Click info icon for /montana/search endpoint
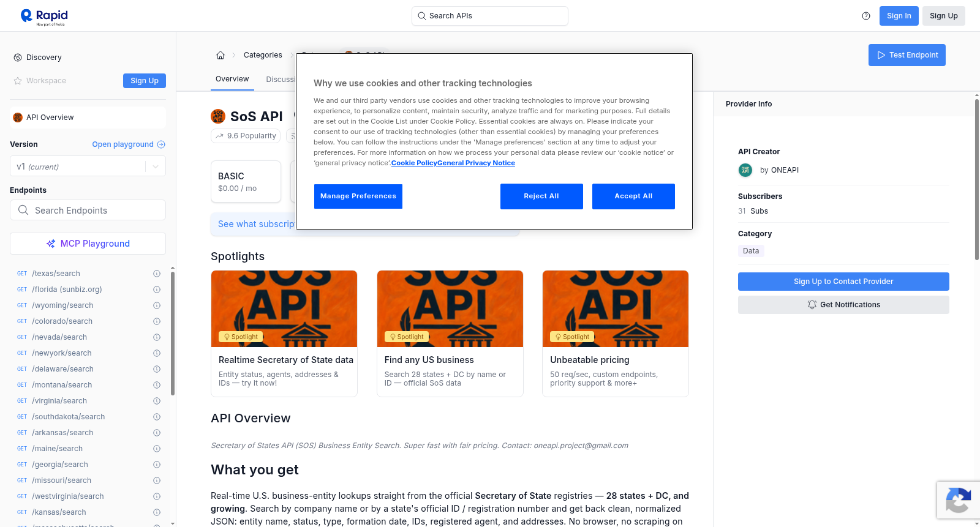 157,385
